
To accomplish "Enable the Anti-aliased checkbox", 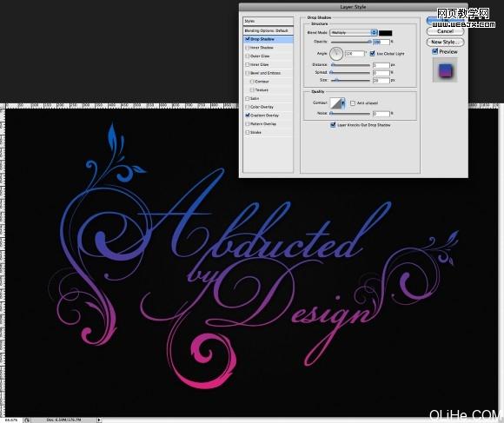I will point(353,102).
